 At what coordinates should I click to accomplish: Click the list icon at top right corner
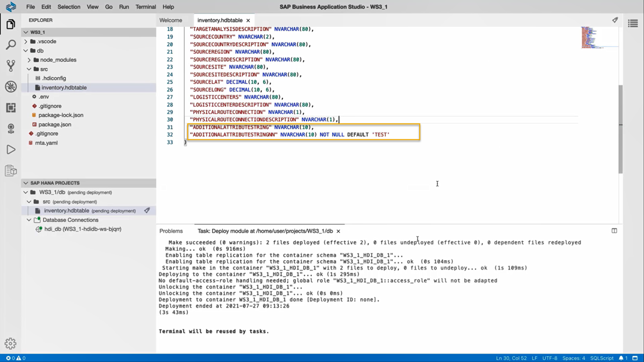633,23
